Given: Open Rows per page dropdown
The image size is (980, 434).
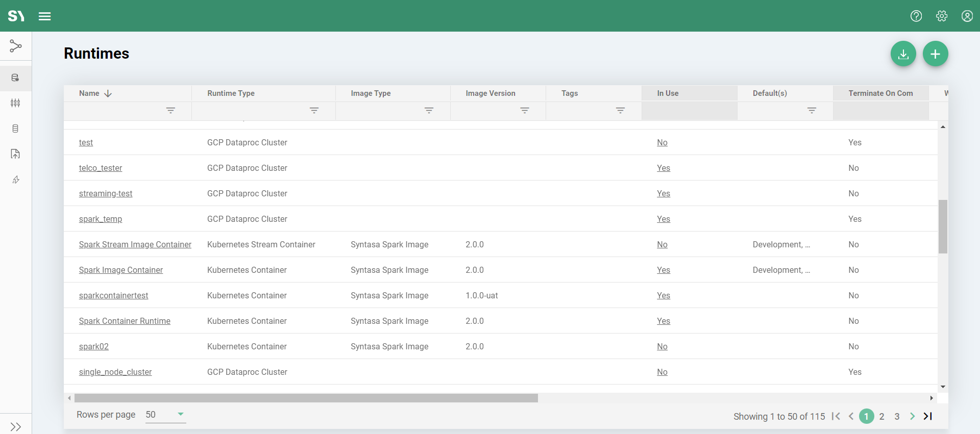Looking at the screenshot, I should click(165, 415).
